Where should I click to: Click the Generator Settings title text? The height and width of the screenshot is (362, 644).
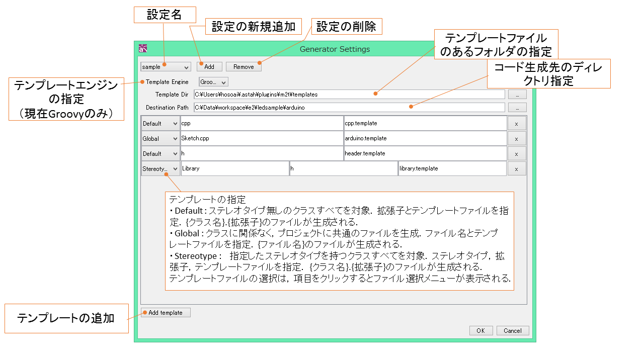(335, 49)
